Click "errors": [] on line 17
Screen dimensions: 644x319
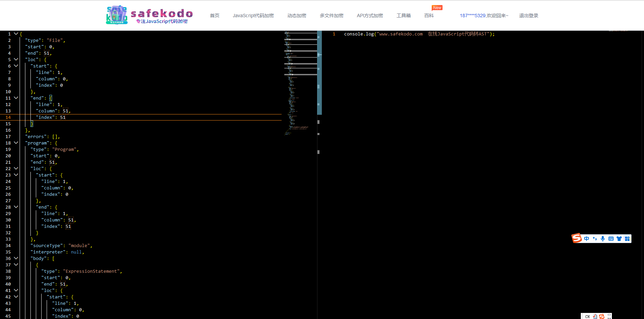[42, 136]
